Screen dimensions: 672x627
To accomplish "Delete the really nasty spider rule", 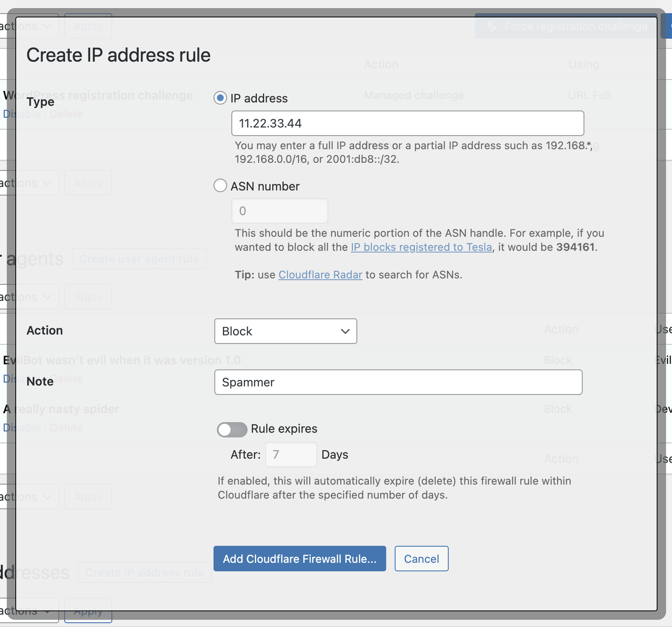I will [x=66, y=428].
